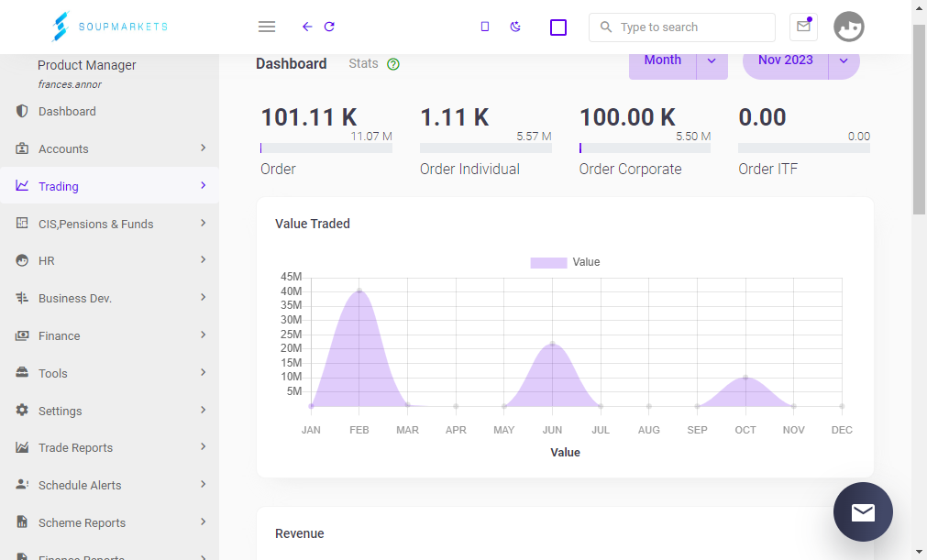This screenshot has width=927, height=560.
Task: Switch to mobile view icon
Action: pos(485,27)
